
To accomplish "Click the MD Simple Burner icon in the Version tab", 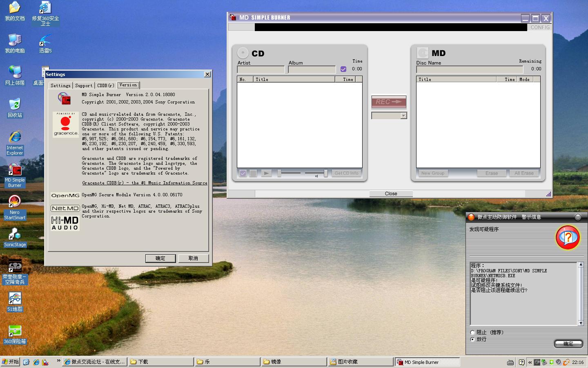I will click(64, 98).
